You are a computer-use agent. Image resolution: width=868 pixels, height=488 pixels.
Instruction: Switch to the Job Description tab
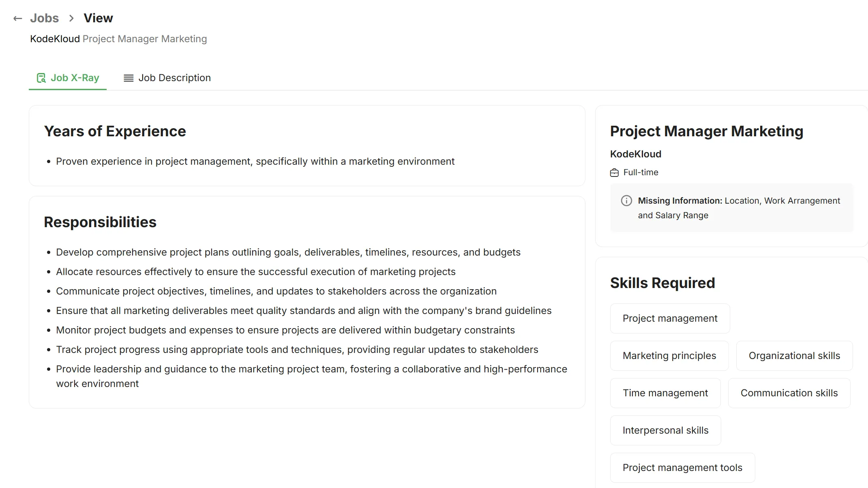[x=174, y=77]
